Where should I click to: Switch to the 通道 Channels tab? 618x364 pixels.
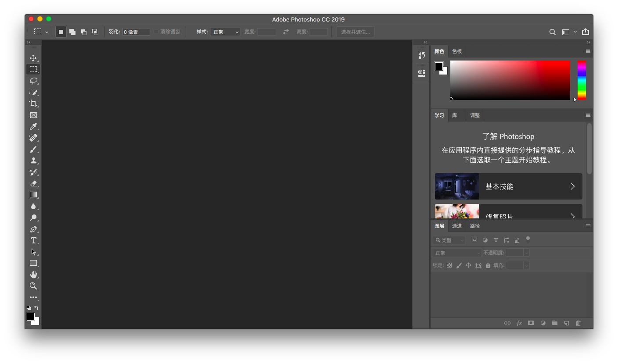(456, 226)
